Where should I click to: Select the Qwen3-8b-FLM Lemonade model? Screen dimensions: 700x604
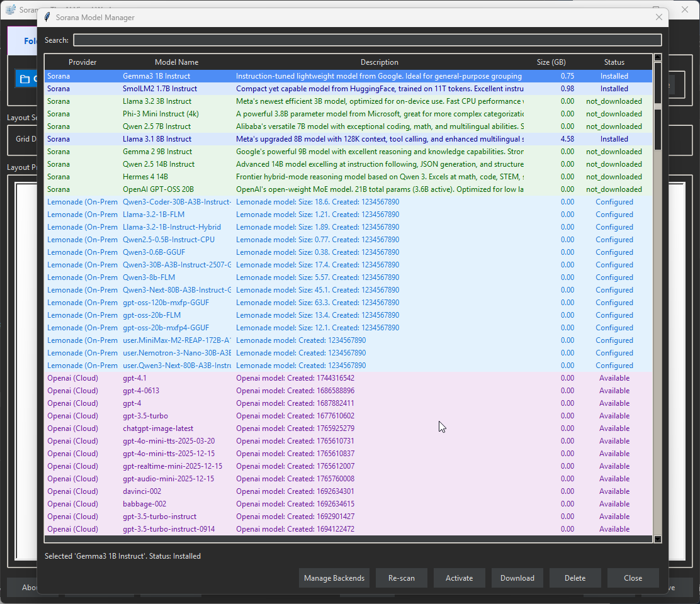[252, 277]
